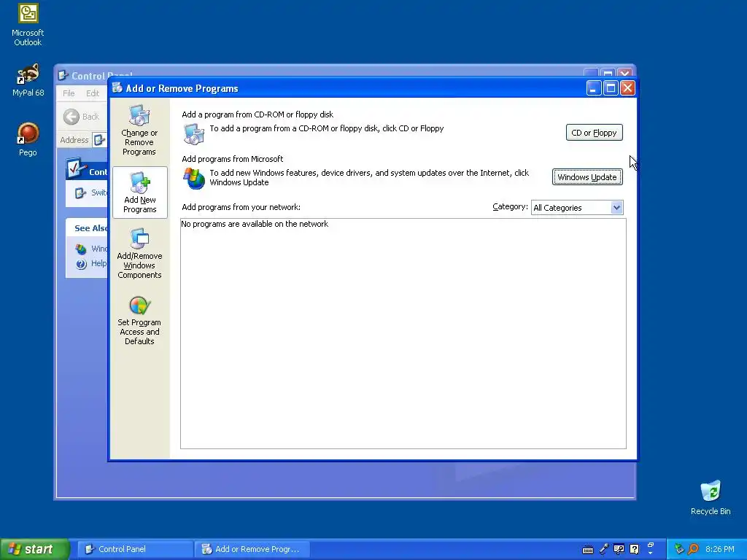
Task: Click Switch view link in Control Panel
Action: point(91,192)
